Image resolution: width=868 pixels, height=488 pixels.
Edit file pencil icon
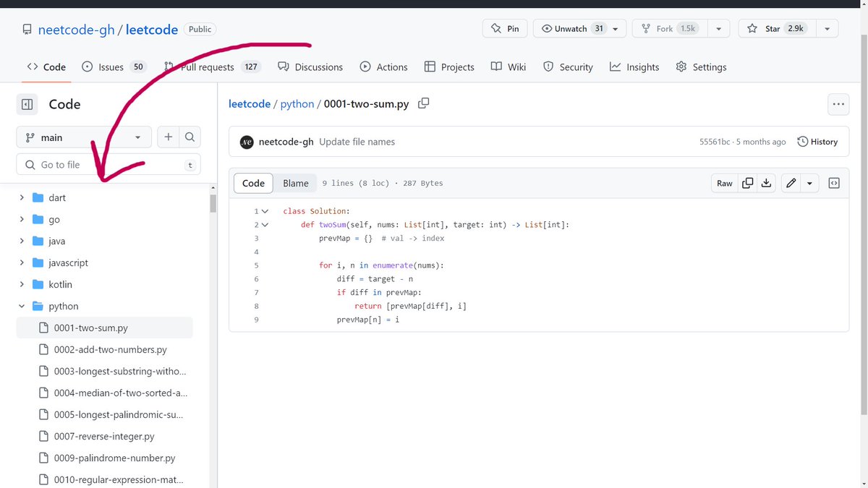pyautogui.click(x=791, y=183)
